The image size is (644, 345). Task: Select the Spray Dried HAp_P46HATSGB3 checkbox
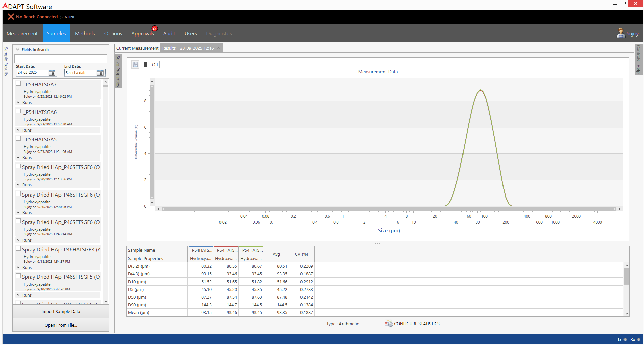tap(18, 249)
